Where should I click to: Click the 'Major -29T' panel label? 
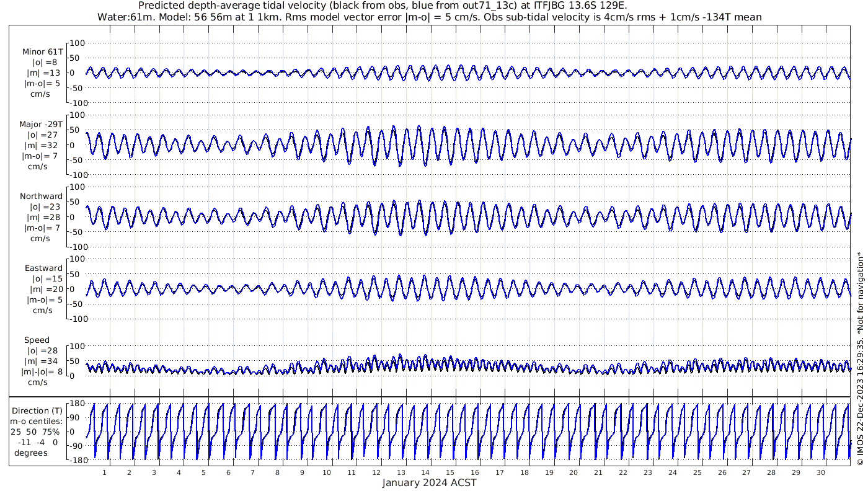tap(41, 124)
